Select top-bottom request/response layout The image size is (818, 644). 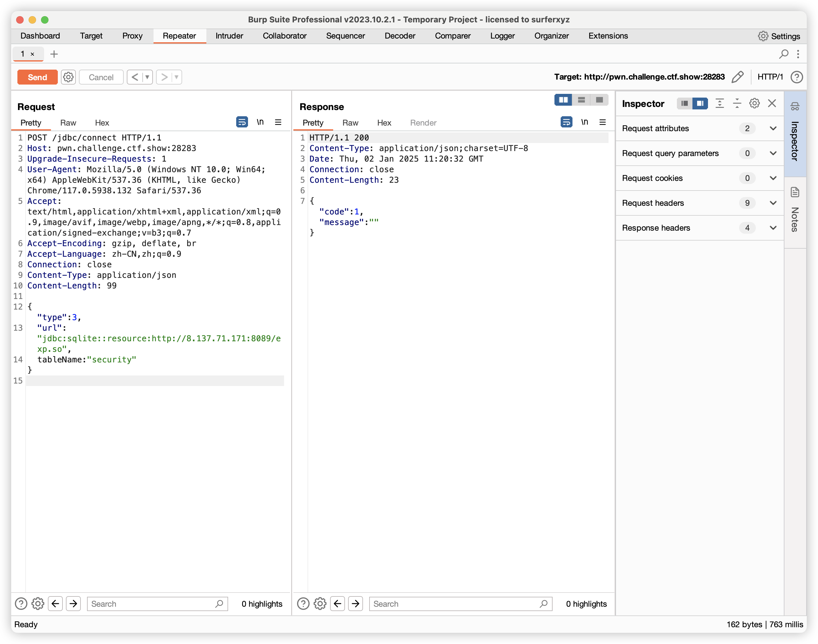tap(581, 100)
